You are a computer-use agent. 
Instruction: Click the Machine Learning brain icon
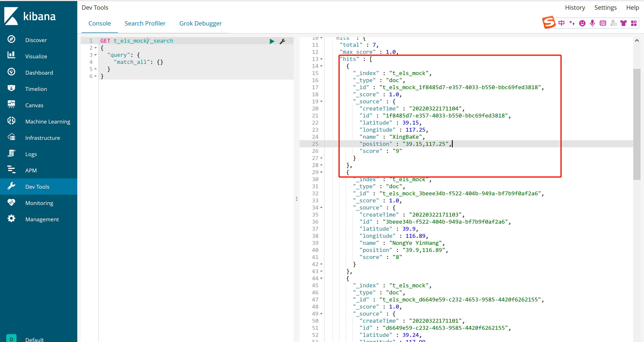pos(11,121)
